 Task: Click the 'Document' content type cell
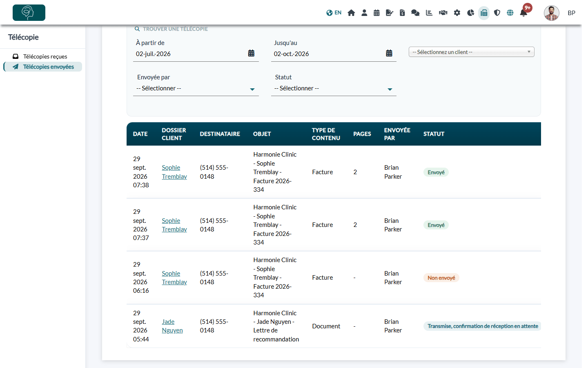[326, 326]
